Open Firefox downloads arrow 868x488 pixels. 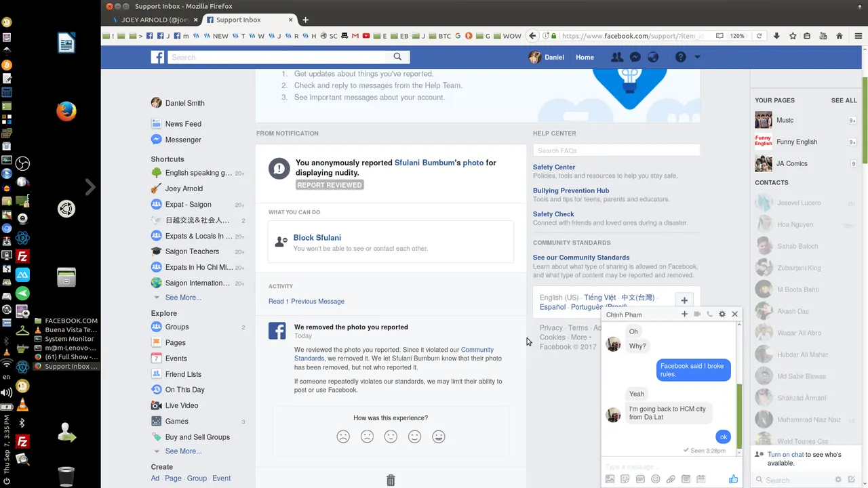tap(776, 36)
